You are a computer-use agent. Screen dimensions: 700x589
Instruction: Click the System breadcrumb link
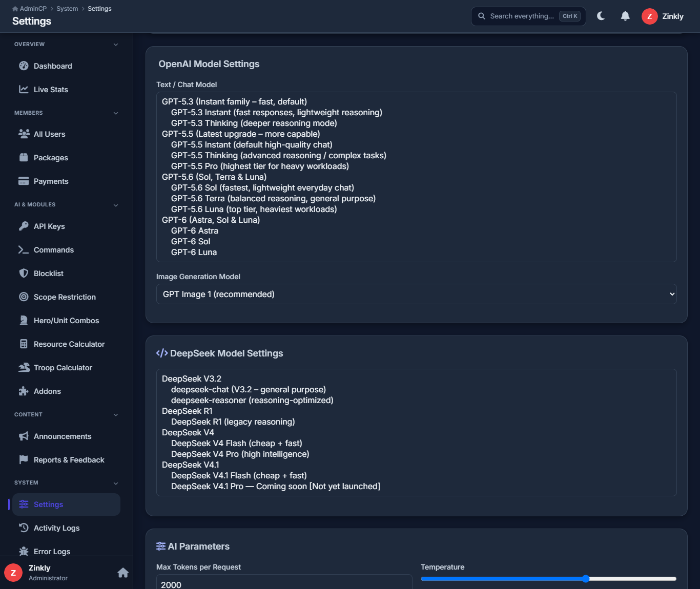point(67,9)
